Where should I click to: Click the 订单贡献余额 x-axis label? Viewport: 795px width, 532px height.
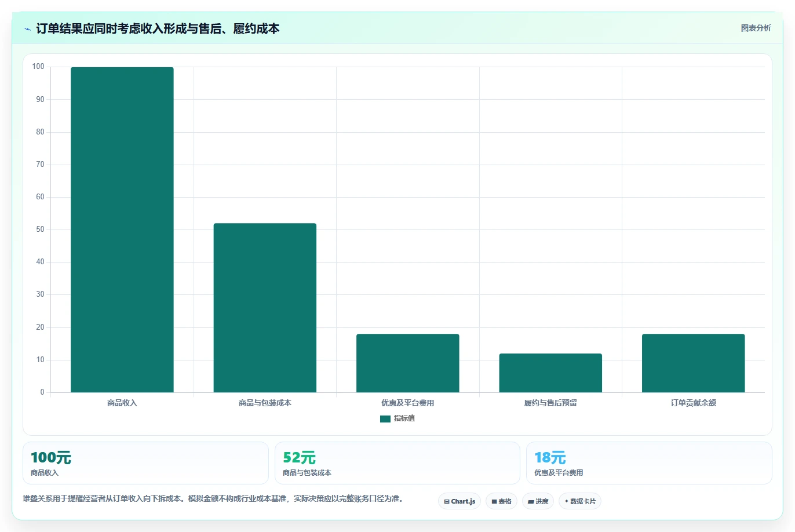click(694, 403)
